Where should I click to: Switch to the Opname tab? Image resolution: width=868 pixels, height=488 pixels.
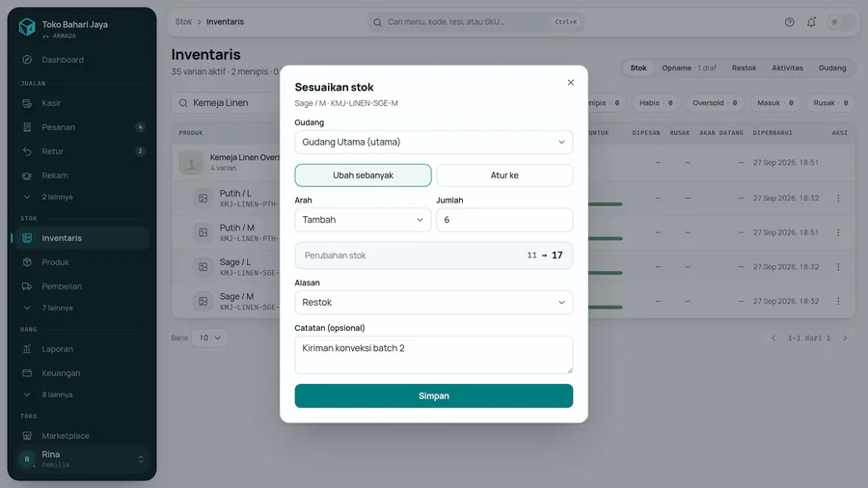coord(689,68)
